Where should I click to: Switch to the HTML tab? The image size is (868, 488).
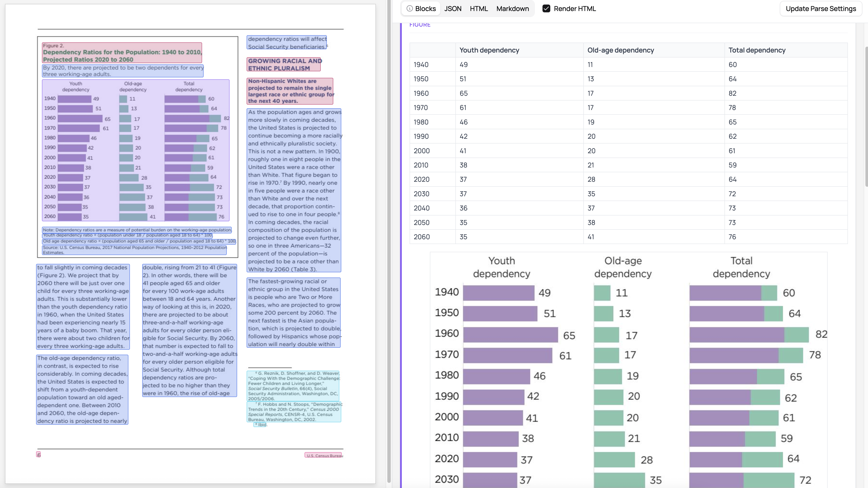click(479, 8)
